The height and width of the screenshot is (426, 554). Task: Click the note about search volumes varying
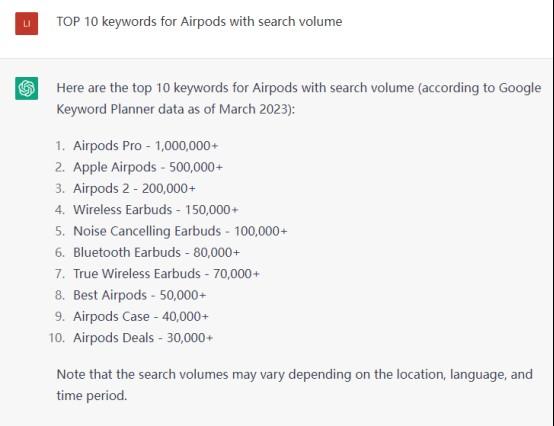[294, 385]
